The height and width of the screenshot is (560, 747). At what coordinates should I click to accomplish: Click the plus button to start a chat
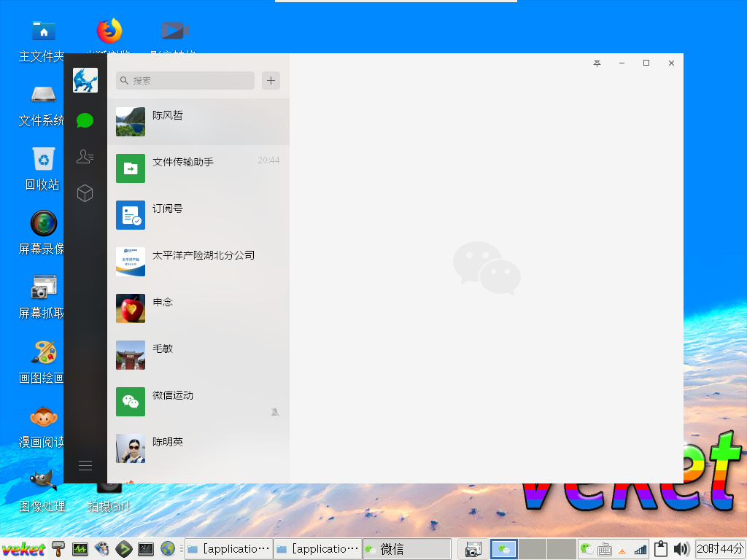271,80
